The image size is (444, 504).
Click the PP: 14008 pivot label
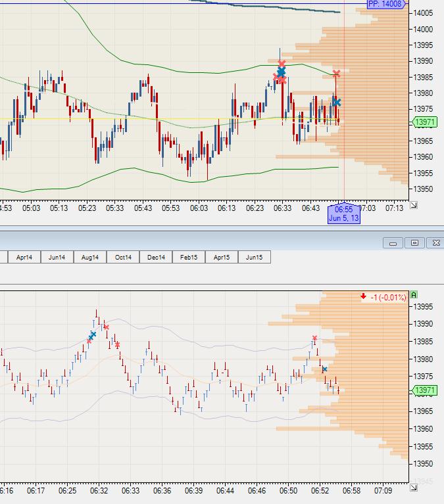[x=386, y=4]
